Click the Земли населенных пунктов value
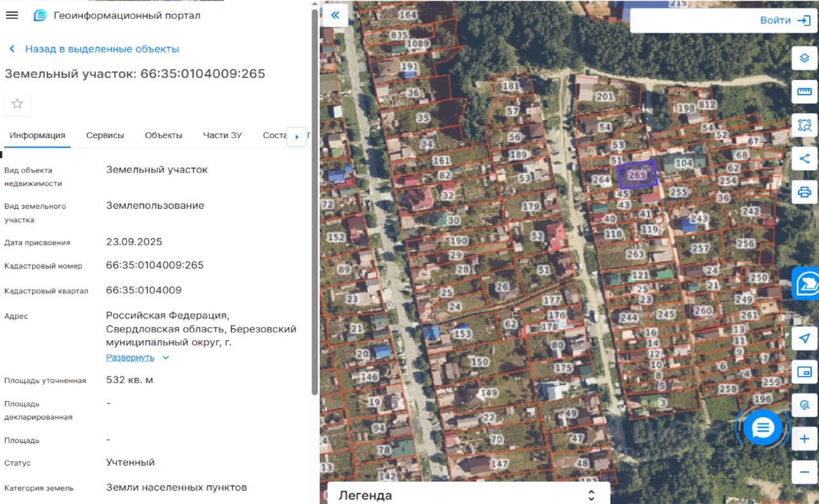 177,487
